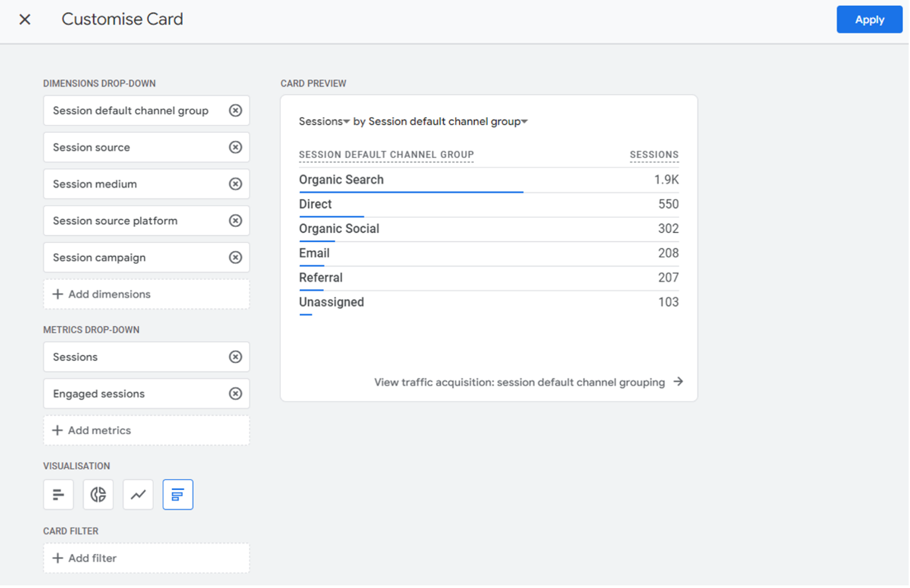Click the Session medium dimension field

[x=146, y=184]
